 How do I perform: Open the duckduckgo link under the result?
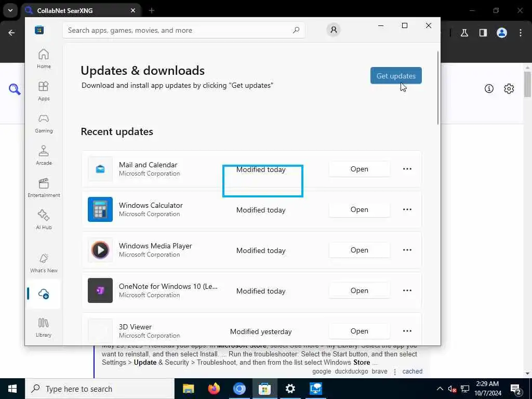(x=351, y=371)
